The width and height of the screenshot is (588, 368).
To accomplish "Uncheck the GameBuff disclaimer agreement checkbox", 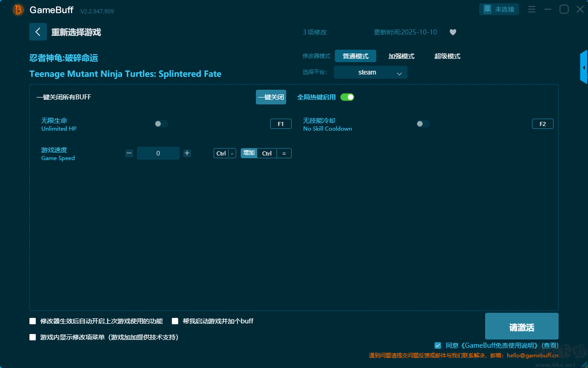I will pyautogui.click(x=438, y=345).
